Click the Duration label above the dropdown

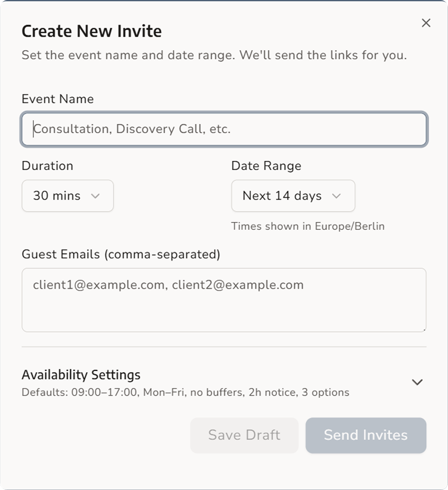tap(48, 165)
